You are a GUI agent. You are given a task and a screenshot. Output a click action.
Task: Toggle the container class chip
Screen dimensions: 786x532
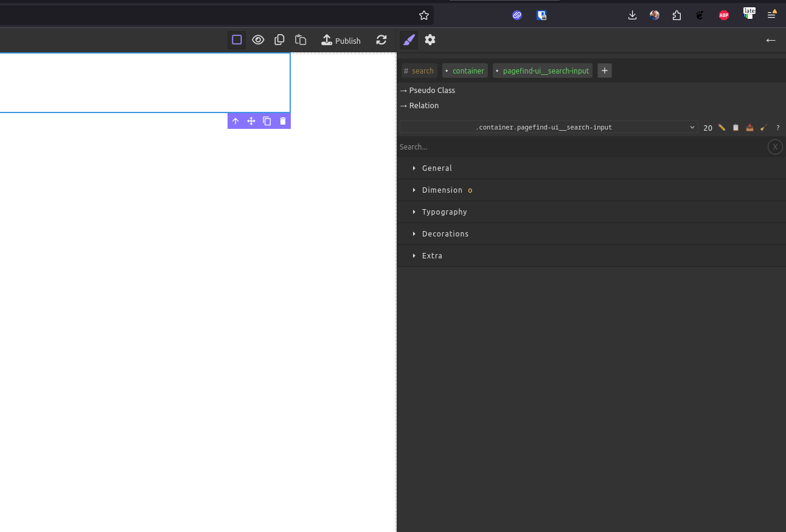(465, 71)
